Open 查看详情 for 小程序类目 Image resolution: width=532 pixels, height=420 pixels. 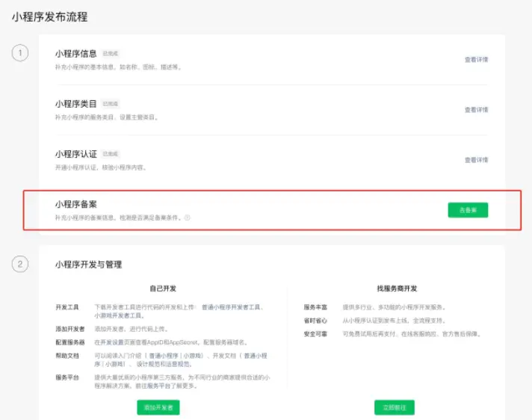476,110
